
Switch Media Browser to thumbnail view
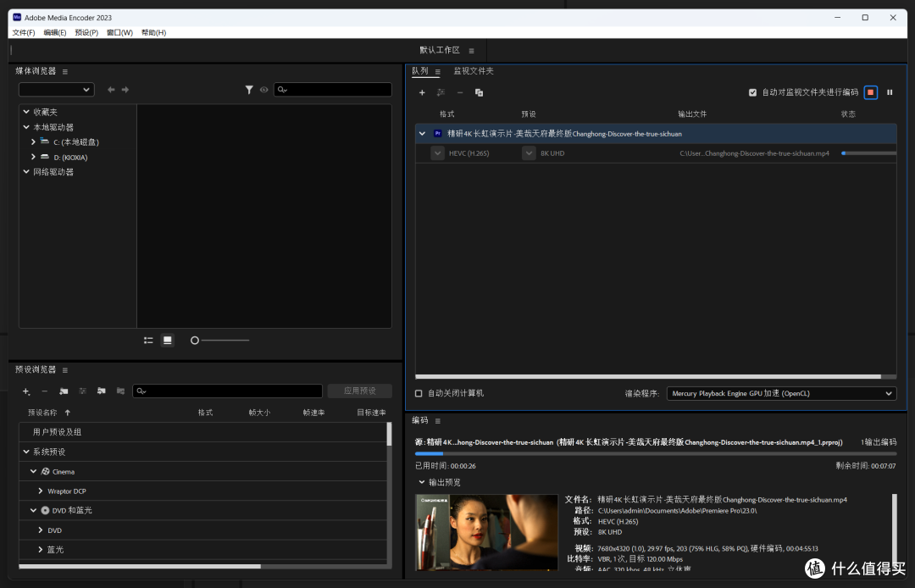point(168,340)
